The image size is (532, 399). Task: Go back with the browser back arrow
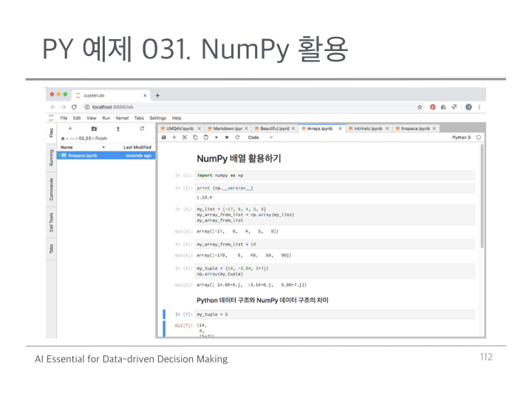click(x=53, y=107)
